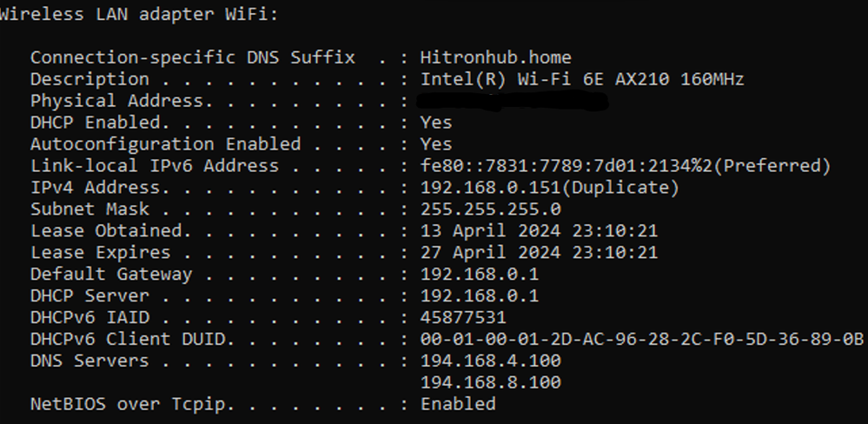Image resolution: width=868 pixels, height=424 pixels.
Task: Click the second DNS server 194.168.8.100
Action: pyautogui.click(x=491, y=382)
